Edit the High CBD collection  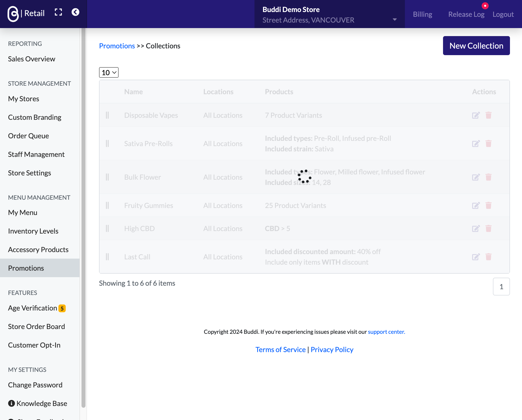476,229
